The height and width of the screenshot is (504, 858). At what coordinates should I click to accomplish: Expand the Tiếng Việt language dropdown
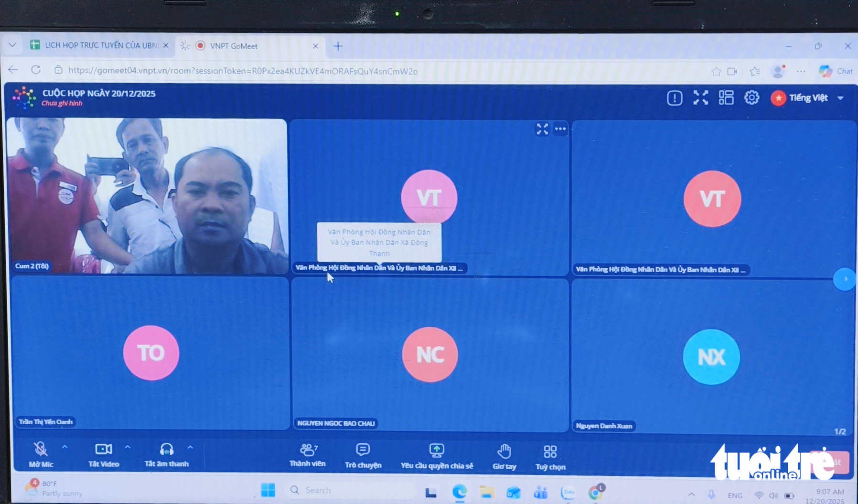840,98
